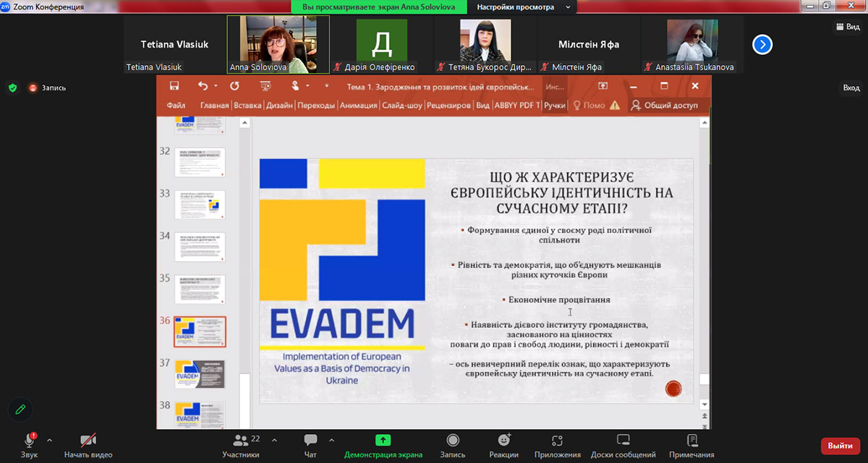
Task: Open the Дизайн ribbon tab
Action: (x=279, y=105)
